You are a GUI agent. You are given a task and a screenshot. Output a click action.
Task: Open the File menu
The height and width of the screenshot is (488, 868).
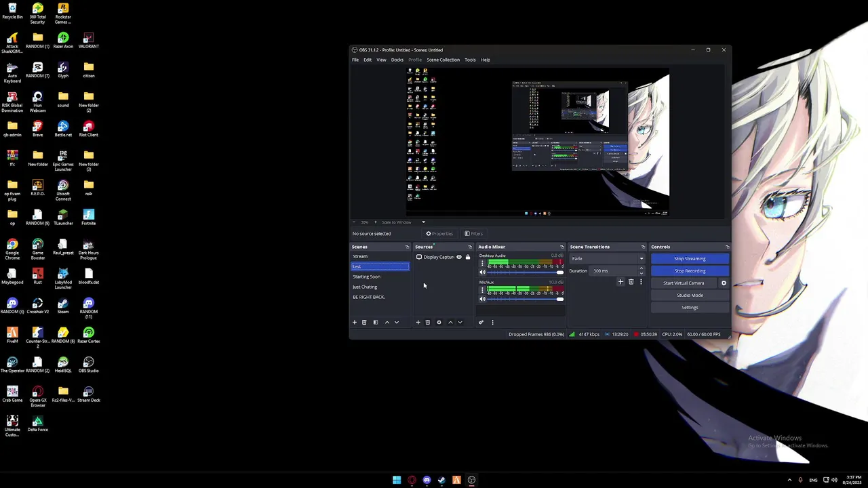tap(355, 60)
